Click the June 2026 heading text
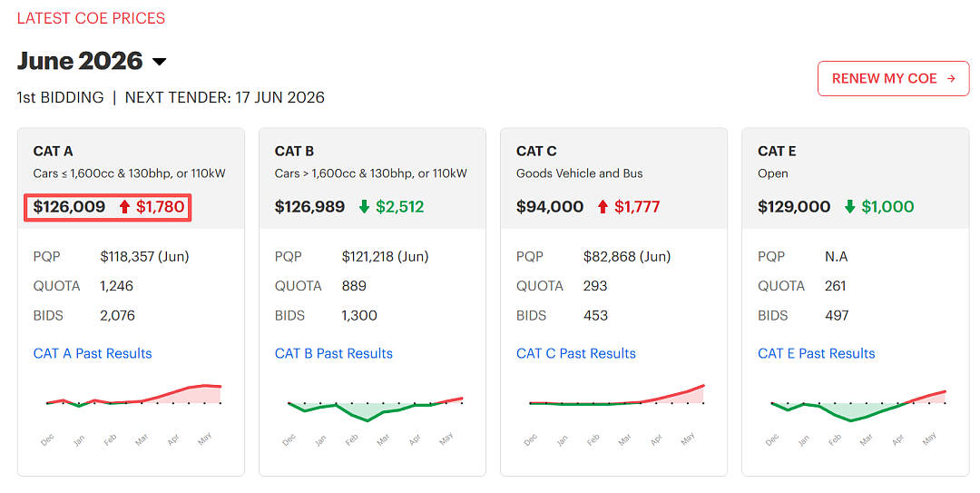 coord(80,61)
